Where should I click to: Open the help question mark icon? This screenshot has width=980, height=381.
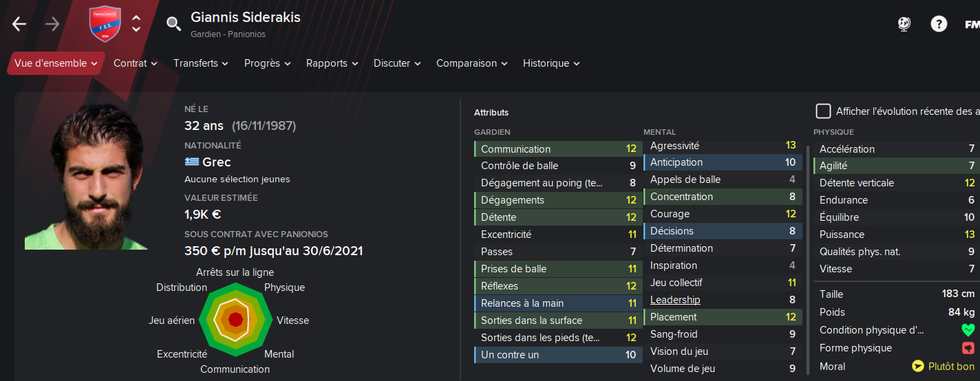point(939,24)
